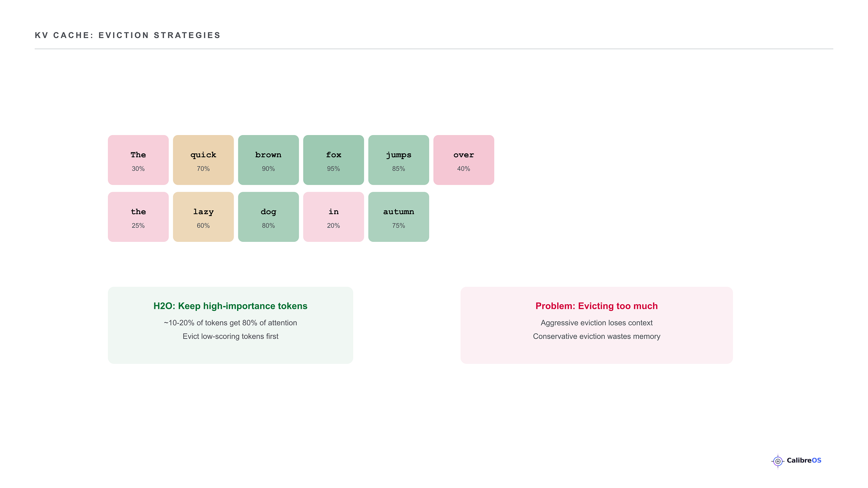Select the 'quick' 70% token tile
This screenshot has height=488, width=868.
coord(203,160)
